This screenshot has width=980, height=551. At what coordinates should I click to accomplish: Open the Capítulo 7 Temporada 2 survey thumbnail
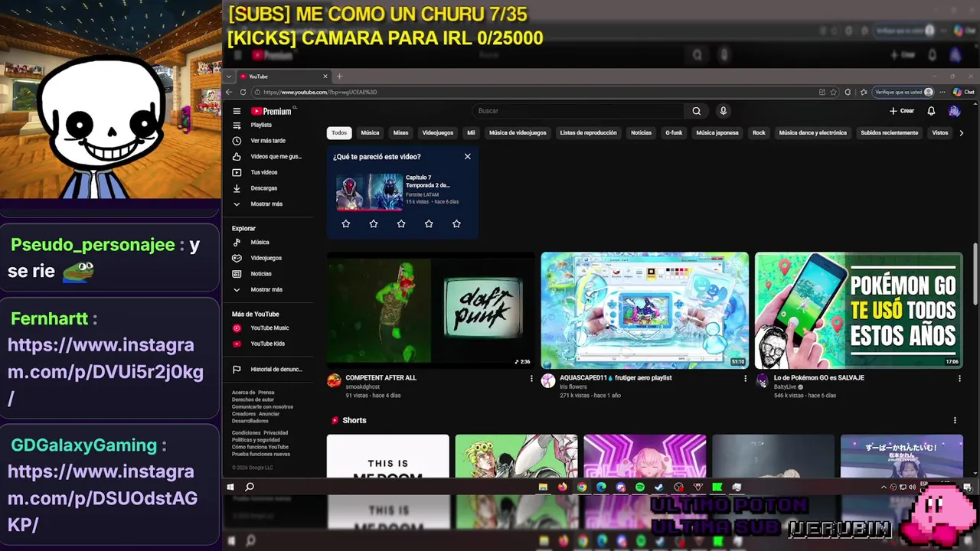click(369, 191)
